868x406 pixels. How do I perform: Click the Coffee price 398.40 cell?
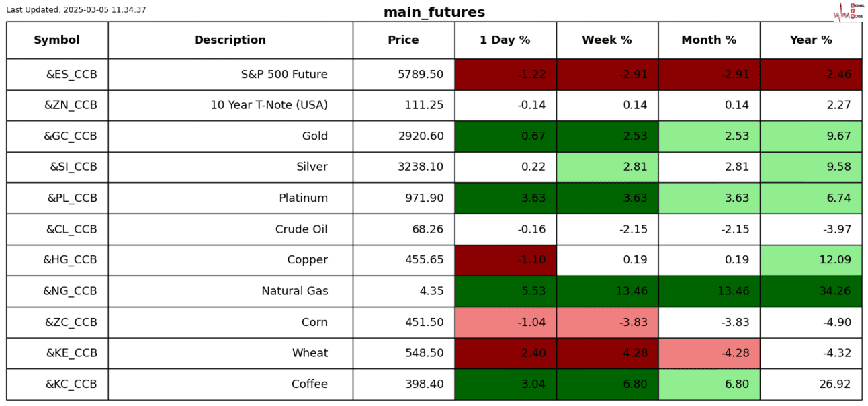coord(404,384)
